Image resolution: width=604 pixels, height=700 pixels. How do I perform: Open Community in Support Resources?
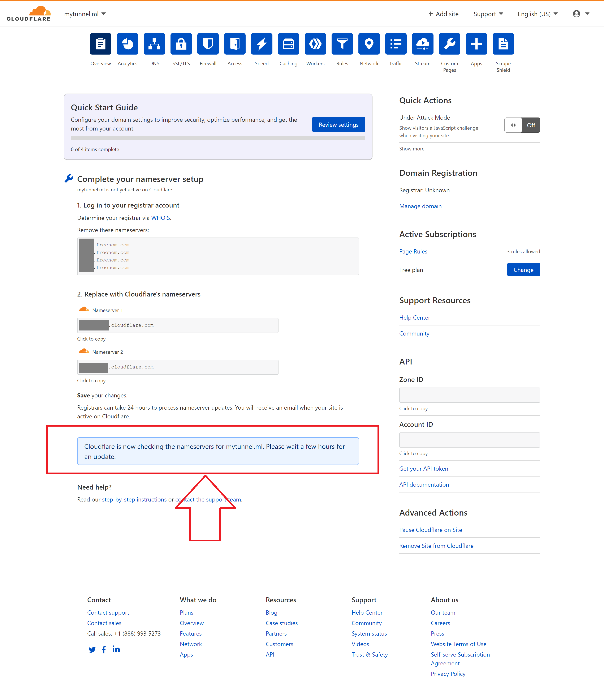pos(414,333)
